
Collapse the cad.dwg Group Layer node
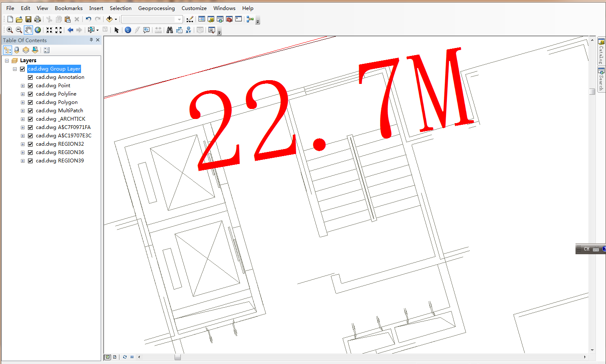point(15,69)
